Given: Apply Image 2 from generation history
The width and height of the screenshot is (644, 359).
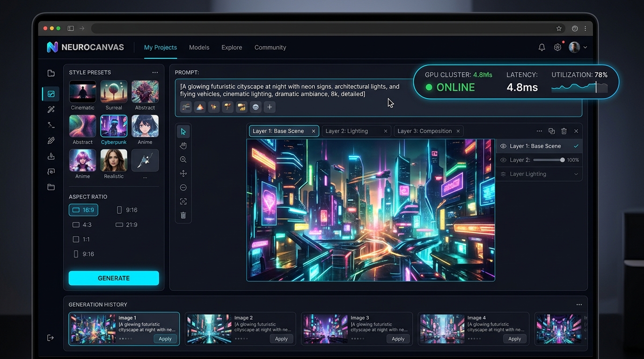Looking at the screenshot, I should click(281, 339).
